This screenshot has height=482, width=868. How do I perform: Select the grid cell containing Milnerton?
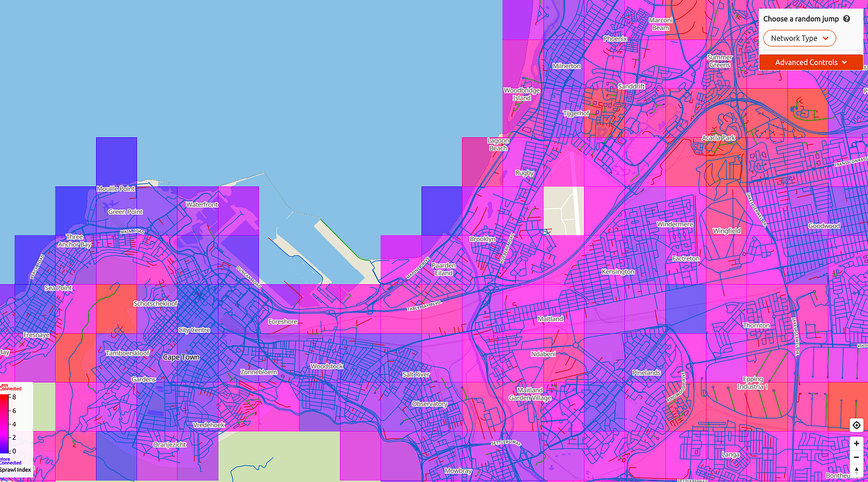(x=564, y=65)
